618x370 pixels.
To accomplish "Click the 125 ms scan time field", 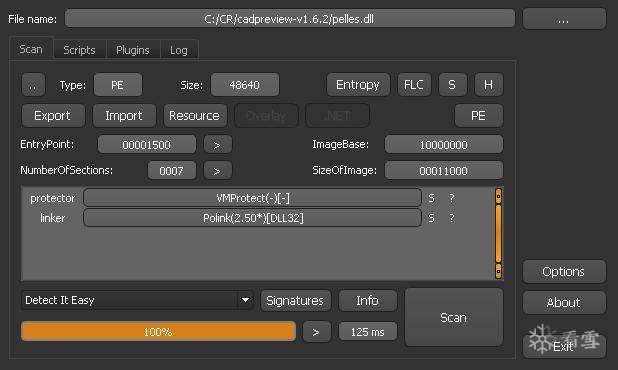I will point(368,332).
